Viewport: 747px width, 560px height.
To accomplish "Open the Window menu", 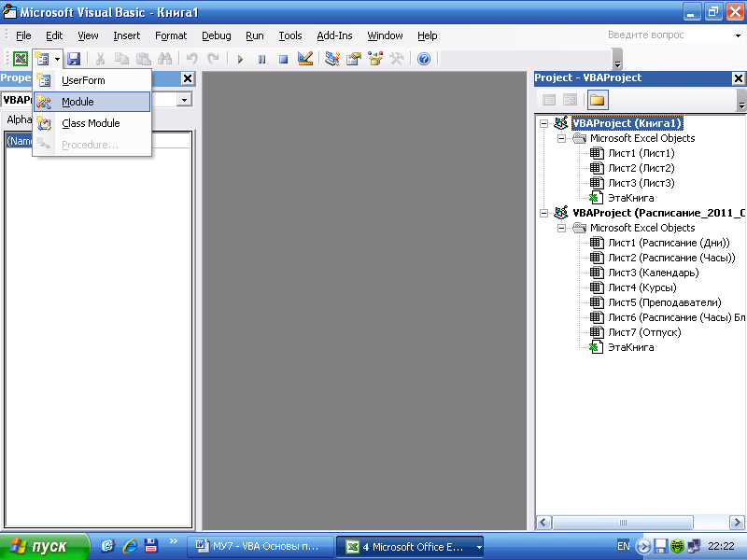I will point(385,35).
